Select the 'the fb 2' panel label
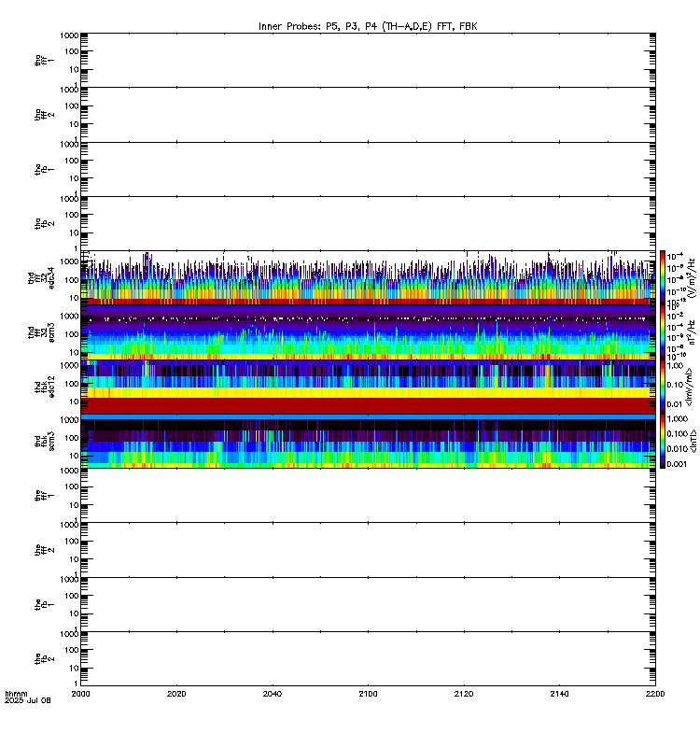700x747 pixels. tap(44, 659)
